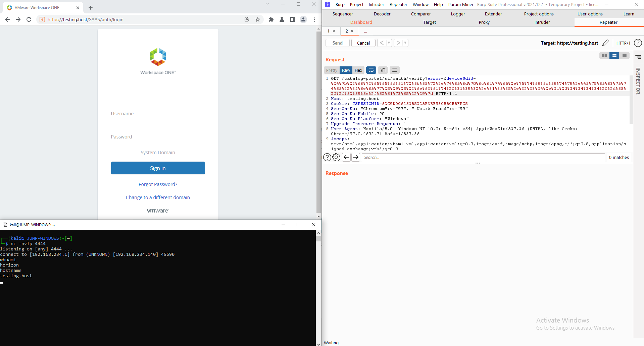This screenshot has height=346, width=644.
Task: Reload the Workspace ONE login page
Action: (29, 19)
